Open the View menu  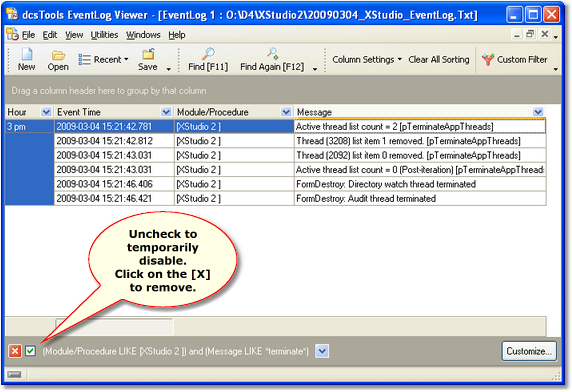point(74,35)
